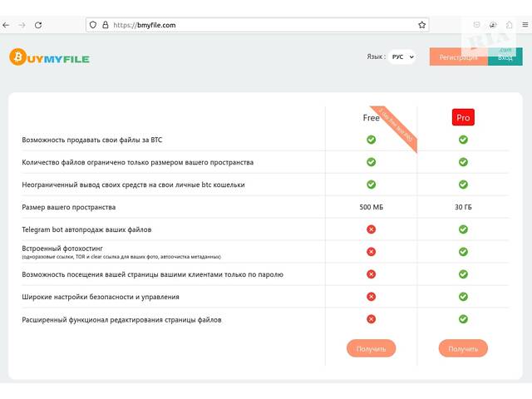The image size is (532, 399).
Task: Select the red Pro plan badge
Action: pyautogui.click(x=463, y=117)
